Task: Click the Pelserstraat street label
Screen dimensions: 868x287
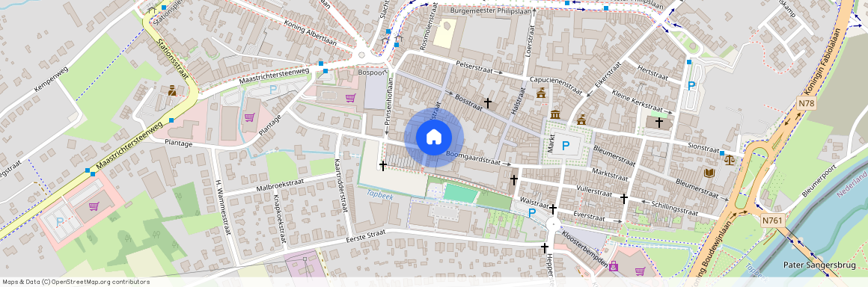Action: [474, 67]
